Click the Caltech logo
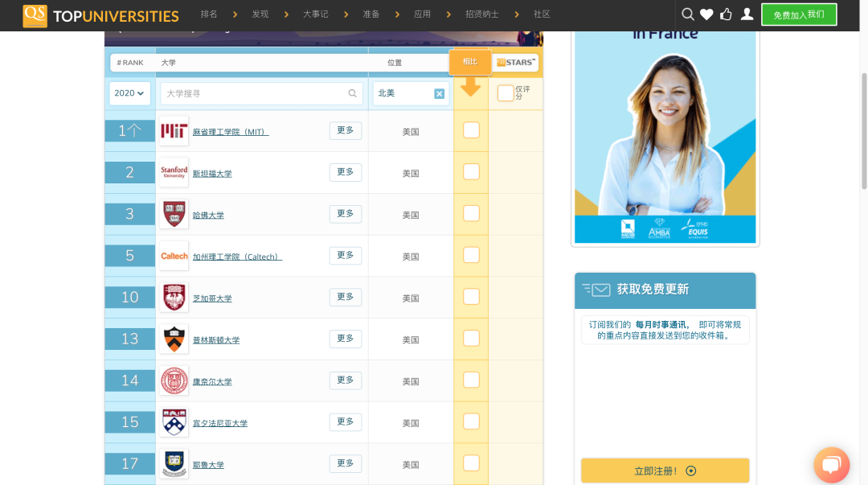868x485 pixels. click(174, 256)
